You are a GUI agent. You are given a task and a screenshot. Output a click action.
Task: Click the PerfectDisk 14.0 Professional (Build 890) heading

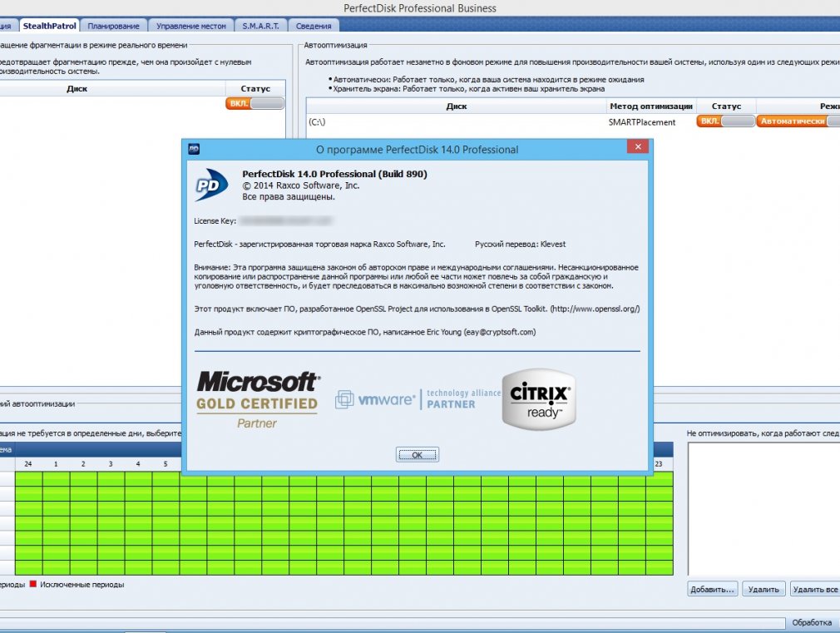tap(334, 174)
